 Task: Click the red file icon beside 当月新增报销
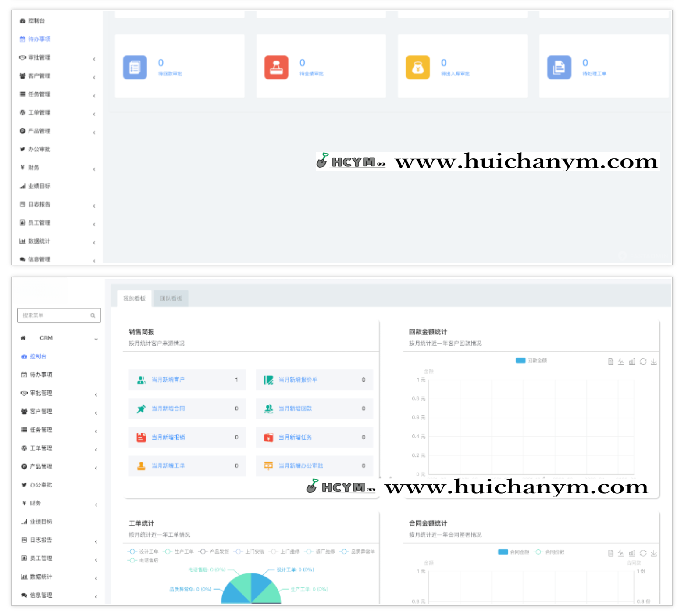pos(141,437)
